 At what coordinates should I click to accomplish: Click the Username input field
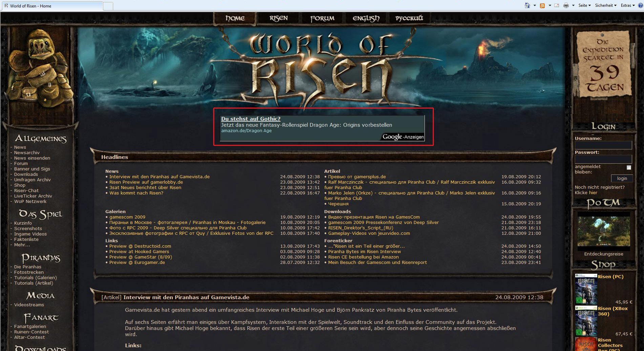click(x=603, y=145)
